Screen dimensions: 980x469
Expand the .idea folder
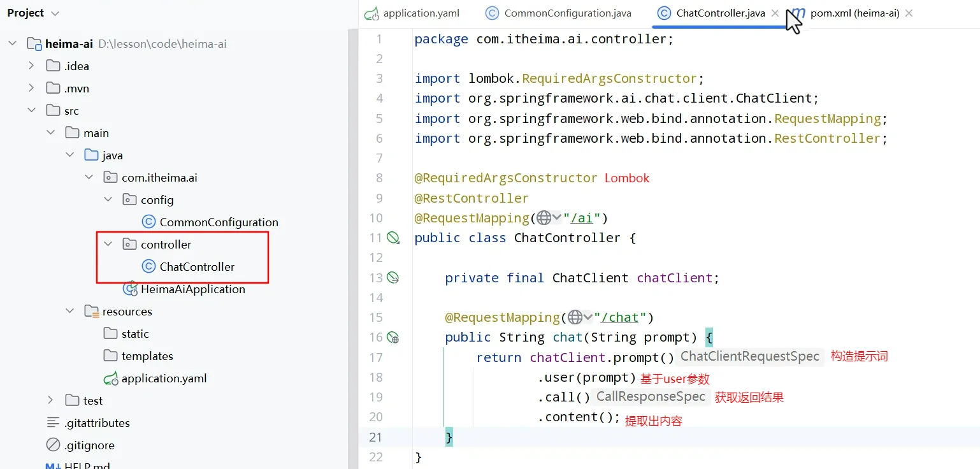31,66
